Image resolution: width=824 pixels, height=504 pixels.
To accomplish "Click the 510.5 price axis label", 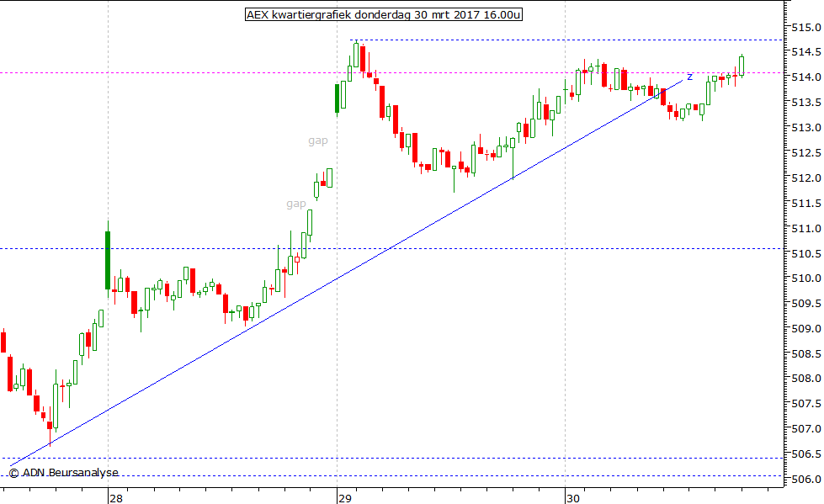I will point(806,254).
